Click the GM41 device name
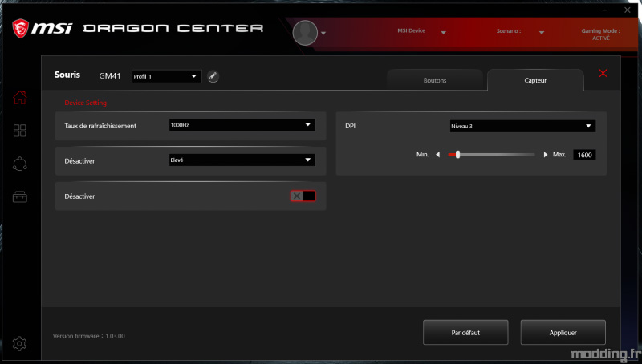Image resolution: width=642 pixels, height=364 pixels. [110, 75]
